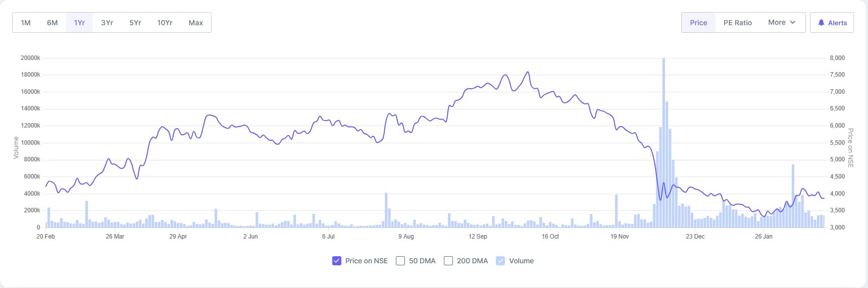Select the 10Yr time range

[165, 23]
